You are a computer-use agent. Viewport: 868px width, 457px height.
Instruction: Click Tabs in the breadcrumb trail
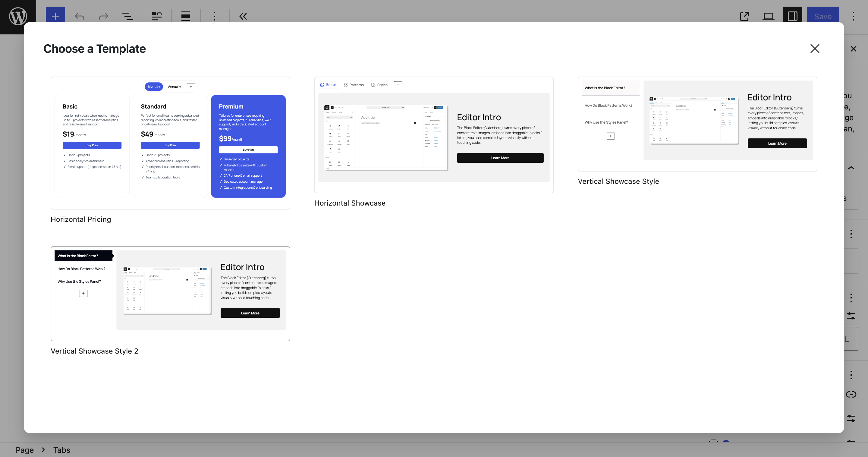[62, 450]
